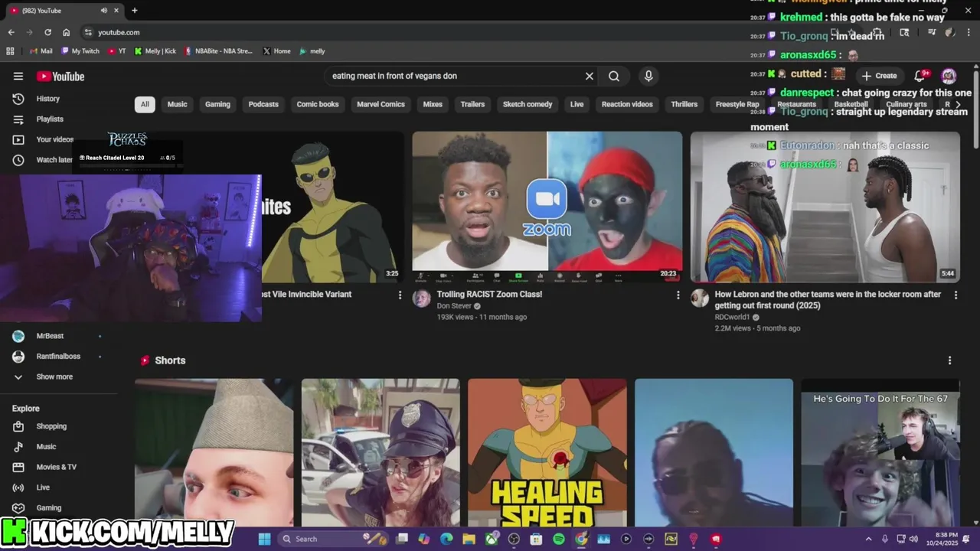
Task: Open Live under Explore
Action: tap(43, 487)
